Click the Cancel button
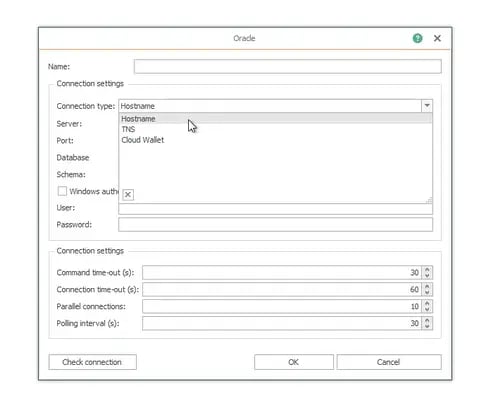The height and width of the screenshot is (407, 487). [389, 362]
